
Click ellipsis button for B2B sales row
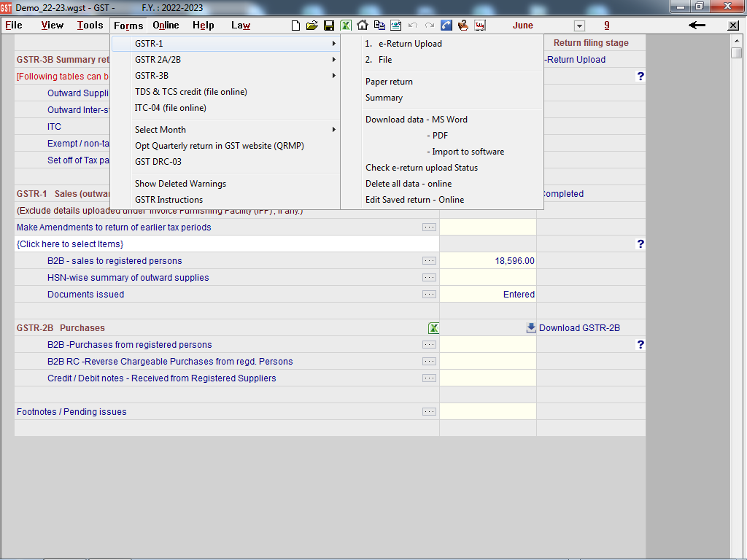point(429,261)
